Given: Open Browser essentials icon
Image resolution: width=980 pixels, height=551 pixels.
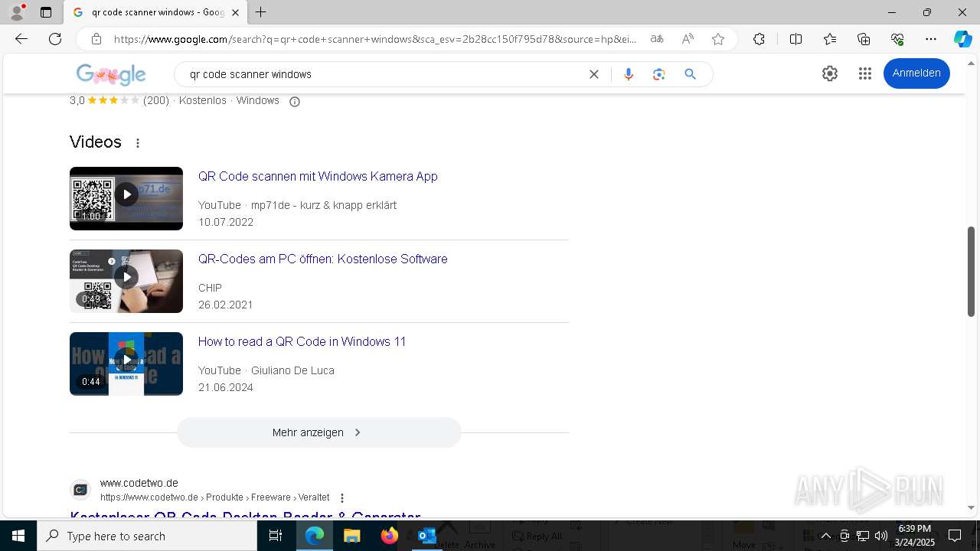Looking at the screenshot, I should (x=897, y=39).
